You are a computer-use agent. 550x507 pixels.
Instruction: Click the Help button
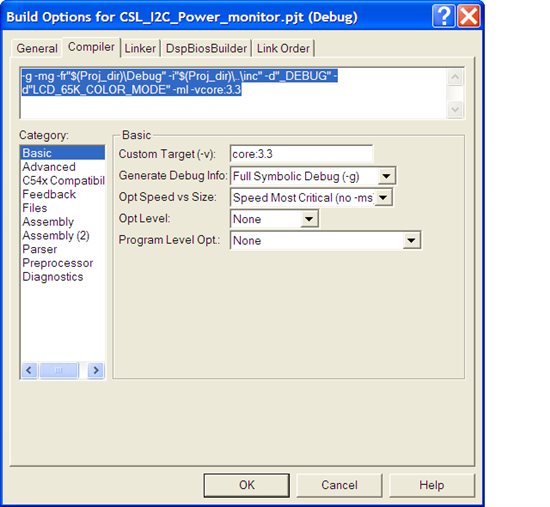[x=431, y=485]
